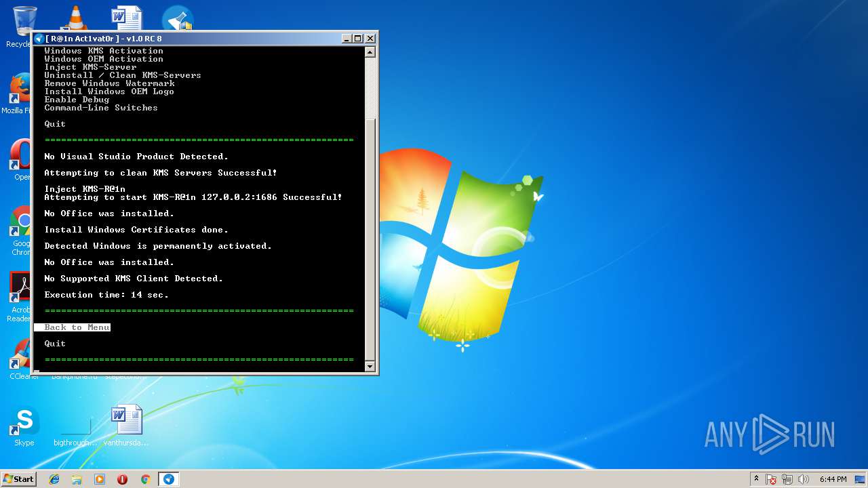Viewport: 868px width, 488px height.
Task: Choose Command-Line Switches entry
Action: click(x=101, y=108)
